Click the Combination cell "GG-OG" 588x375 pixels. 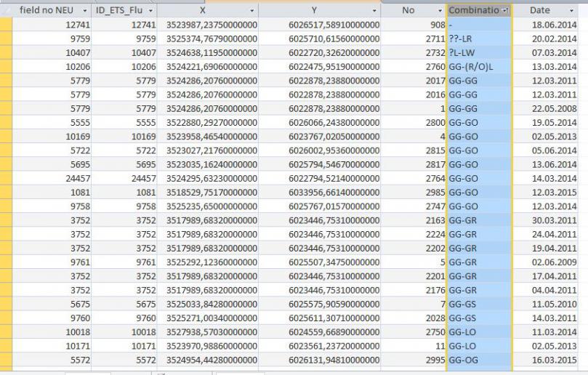(x=479, y=360)
